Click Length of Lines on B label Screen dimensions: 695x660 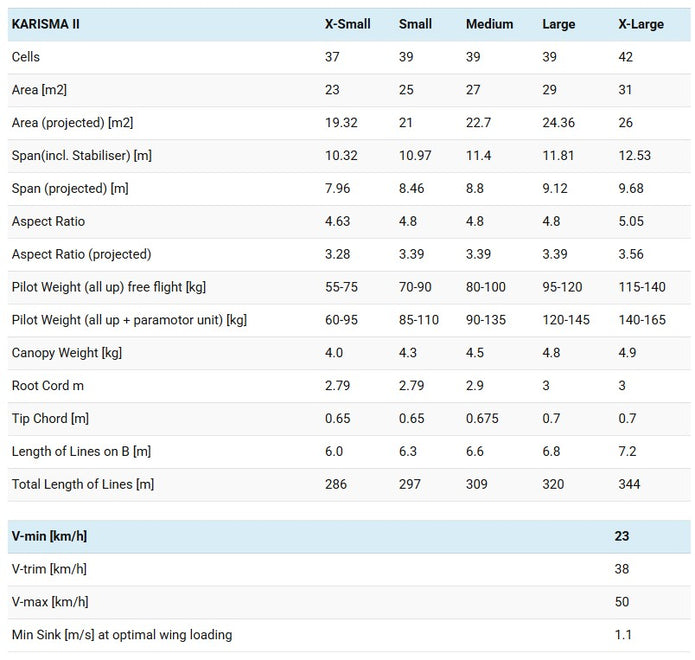click(81, 451)
